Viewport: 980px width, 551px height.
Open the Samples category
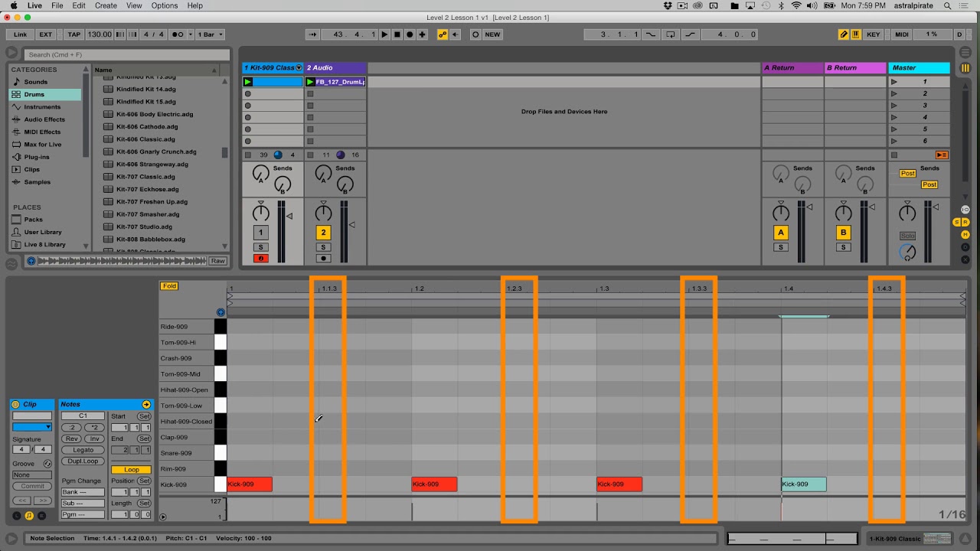37,182
